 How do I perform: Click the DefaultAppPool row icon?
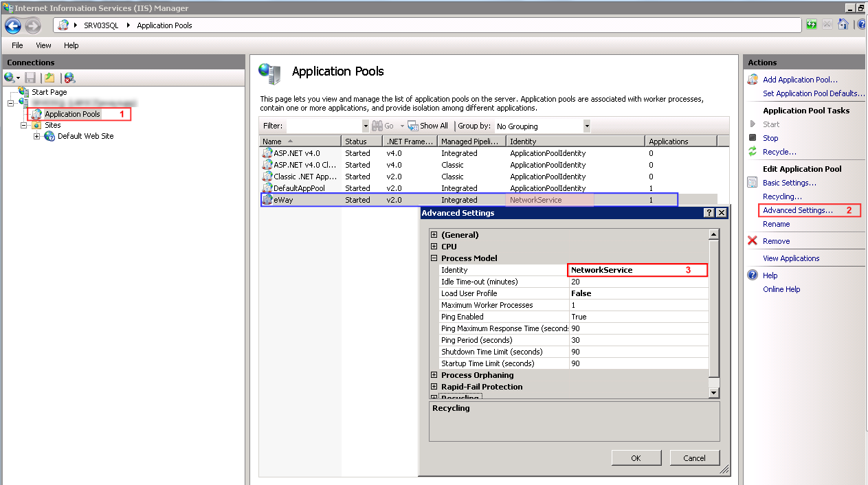[x=267, y=188]
